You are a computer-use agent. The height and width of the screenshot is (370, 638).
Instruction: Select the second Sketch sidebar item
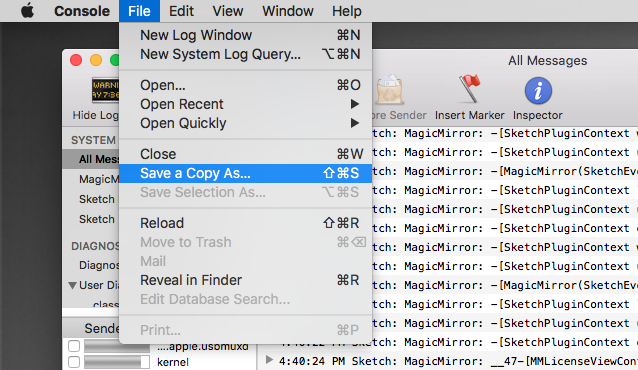tap(91, 219)
